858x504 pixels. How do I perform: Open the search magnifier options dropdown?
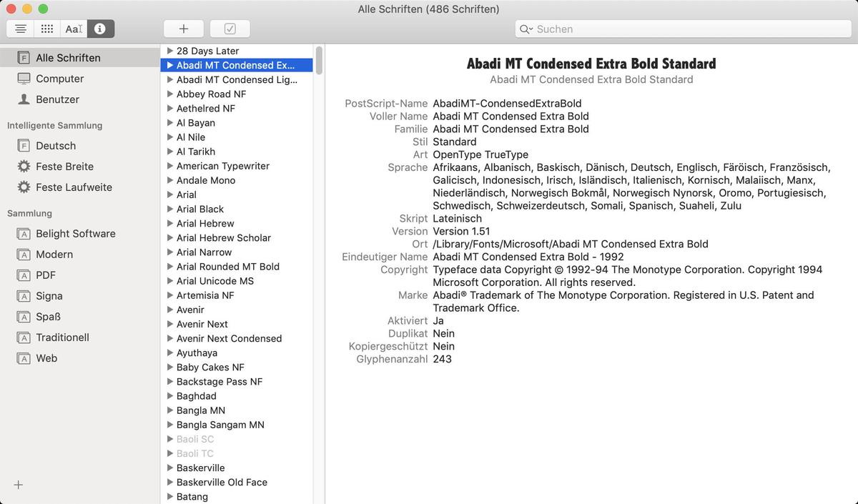click(526, 29)
